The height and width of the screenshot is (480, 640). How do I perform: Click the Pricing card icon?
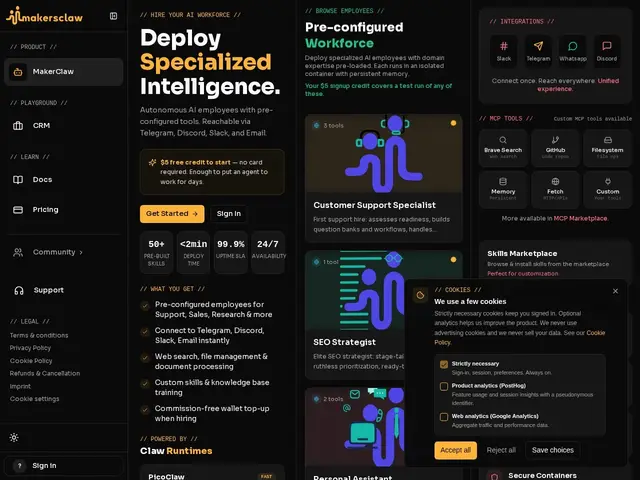coord(18,210)
